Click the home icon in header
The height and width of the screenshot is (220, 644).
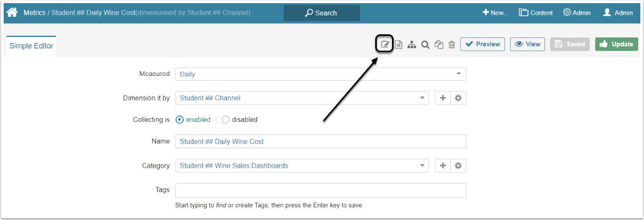[12, 12]
